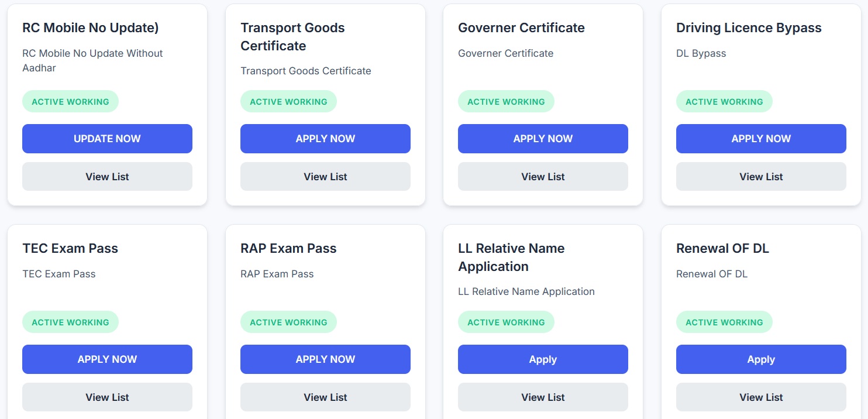Open Renewal OF DL View List
This screenshot has height=419, width=868.
761,397
